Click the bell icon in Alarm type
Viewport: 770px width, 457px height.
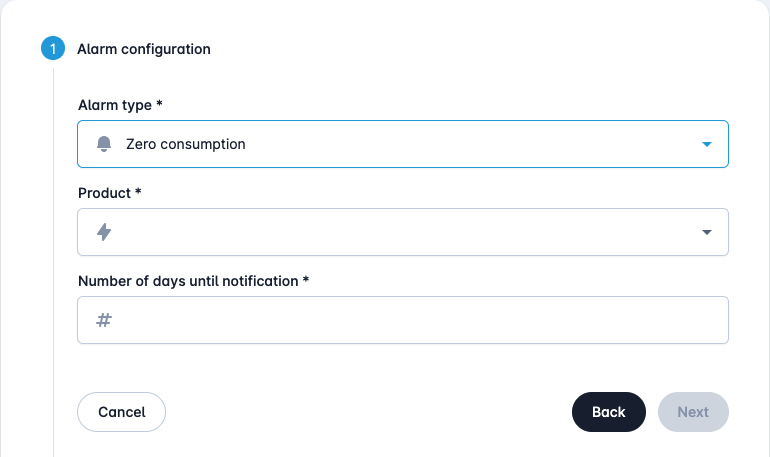(104, 144)
